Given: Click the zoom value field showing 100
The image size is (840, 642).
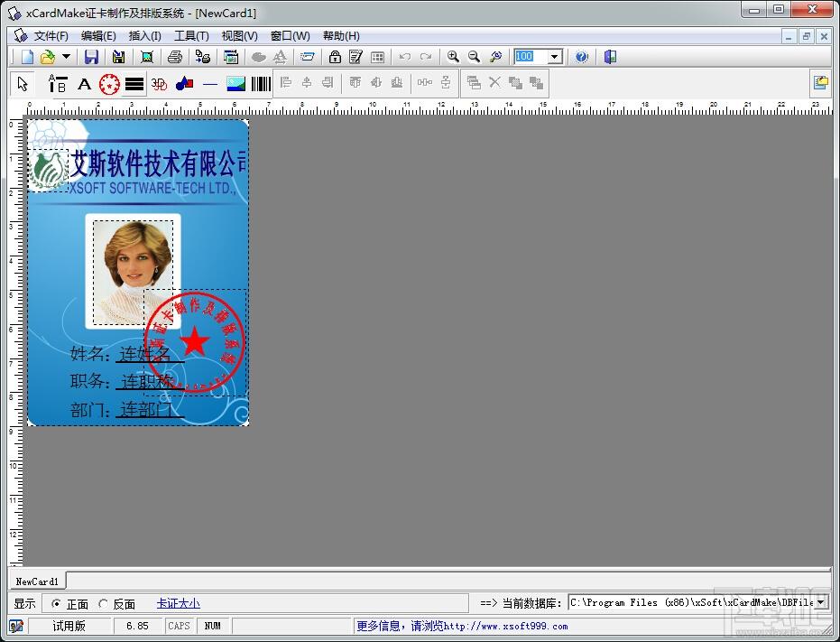Looking at the screenshot, I should [531, 56].
